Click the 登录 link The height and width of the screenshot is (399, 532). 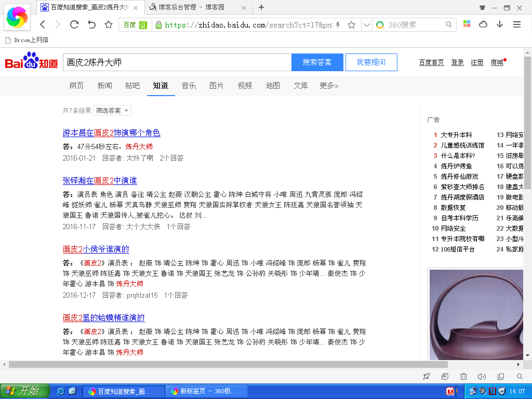(457, 62)
